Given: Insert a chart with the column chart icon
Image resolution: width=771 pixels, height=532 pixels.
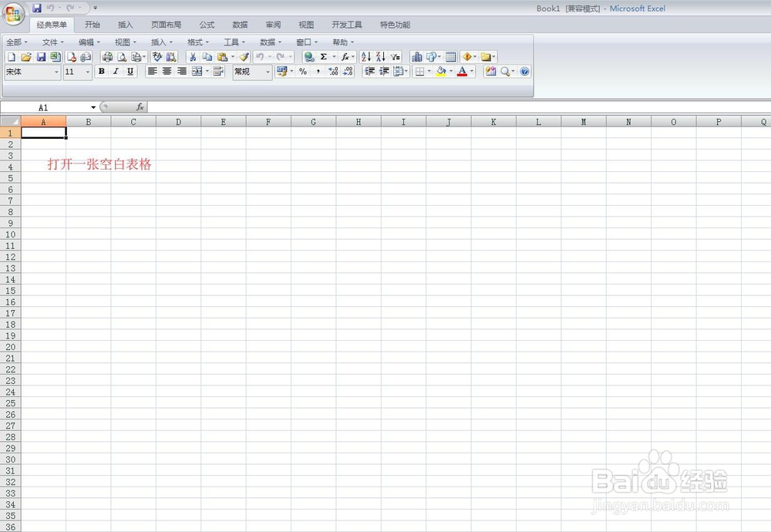Looking at the screenshot, I should [416, 57].
